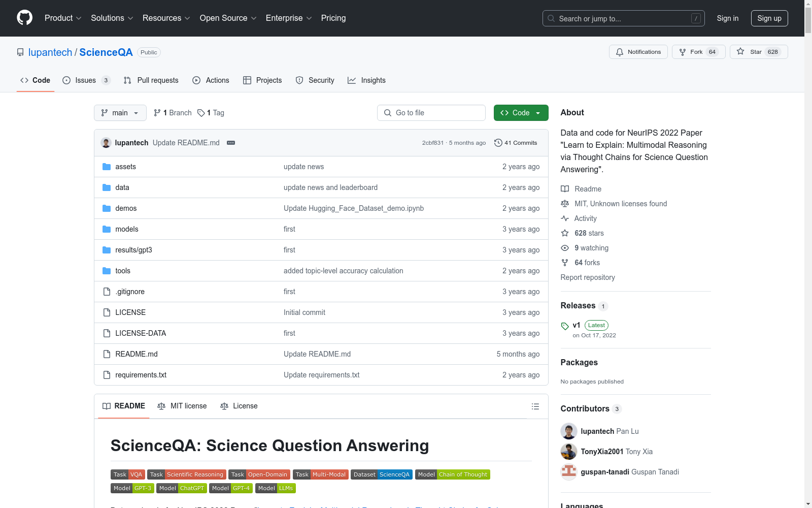812x508 pixels.
Task: Click the GitHub logo home icon
Action: click(24, 18)
